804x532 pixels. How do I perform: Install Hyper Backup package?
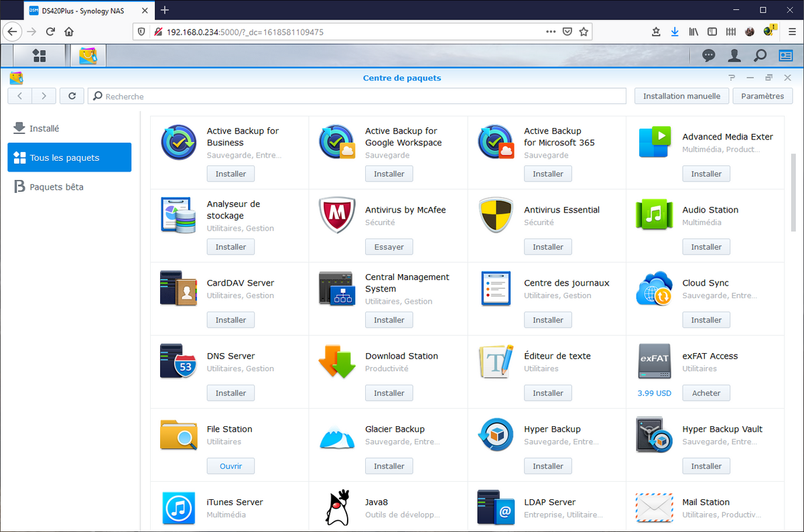point(548,466)
